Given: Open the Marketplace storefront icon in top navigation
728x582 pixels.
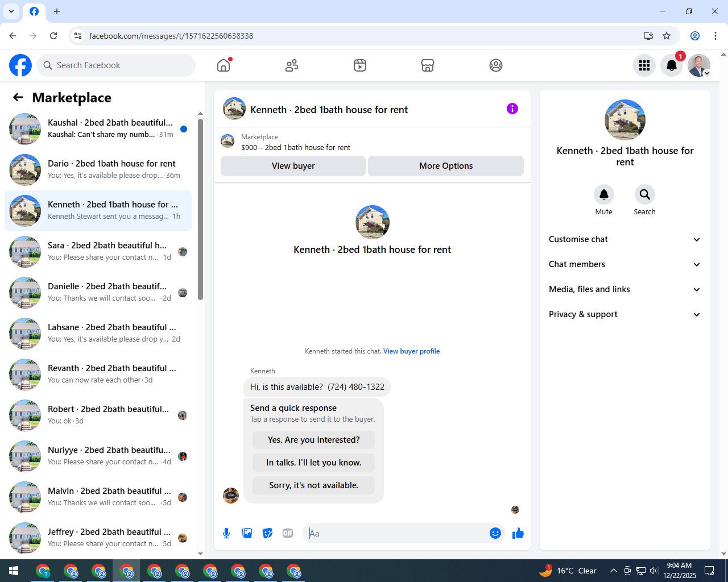Looking at the screenshot, I should [428, 65].
